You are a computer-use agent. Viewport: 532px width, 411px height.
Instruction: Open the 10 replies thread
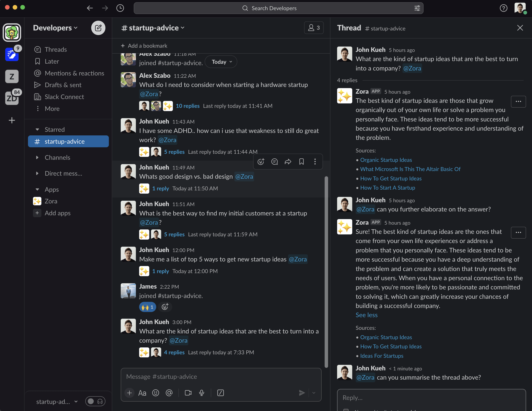[188, 106]
